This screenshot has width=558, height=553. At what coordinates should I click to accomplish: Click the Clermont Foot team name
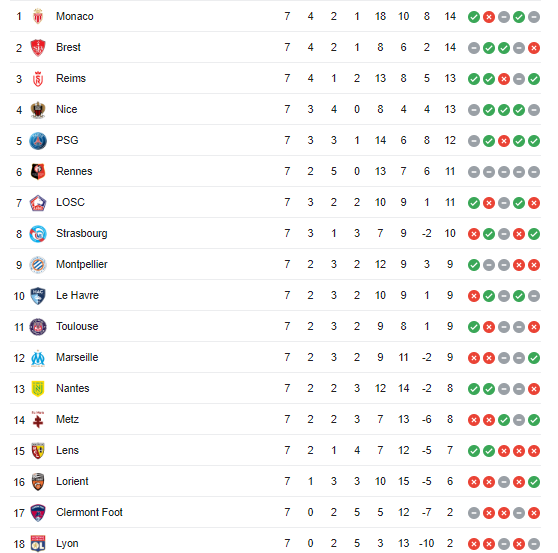pos(89,512)
